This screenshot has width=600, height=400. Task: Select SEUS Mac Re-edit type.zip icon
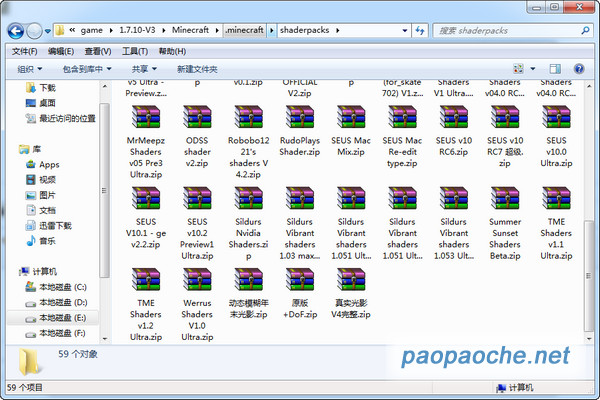(402, 117)
